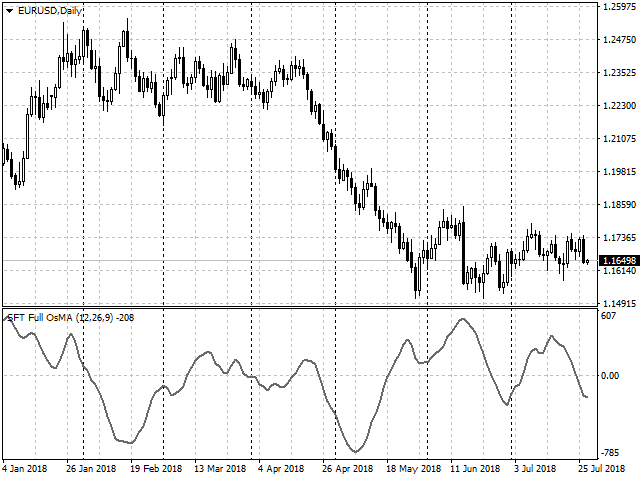Viewport: 640px width, 480px height.
Task: Click the 4 Jan 2018 date label
Action: (25, 469)
